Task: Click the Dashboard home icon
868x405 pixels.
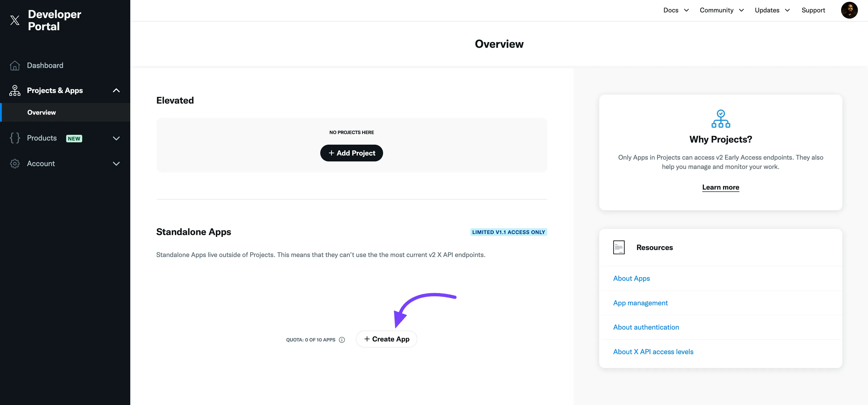Action: click(15, 65)
